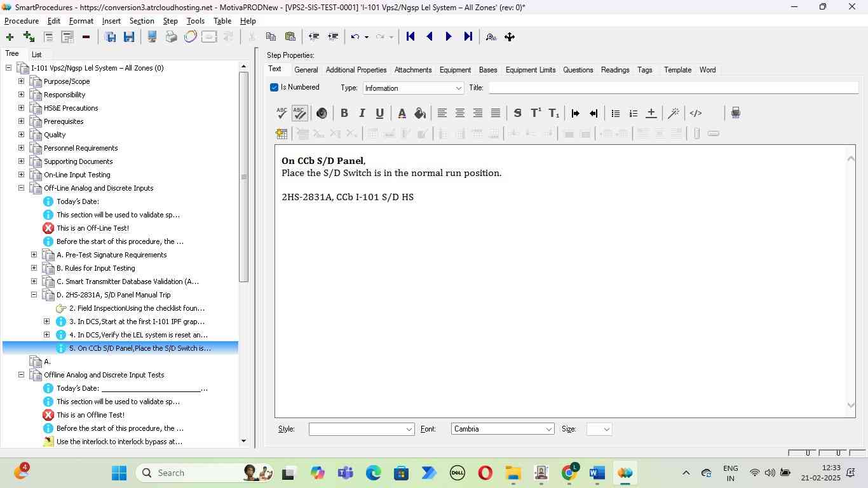Image resolution: width=868 pixels, height=488 pixels.
Task: Jump to first step with navigation icon
Action: coord(410,37)
